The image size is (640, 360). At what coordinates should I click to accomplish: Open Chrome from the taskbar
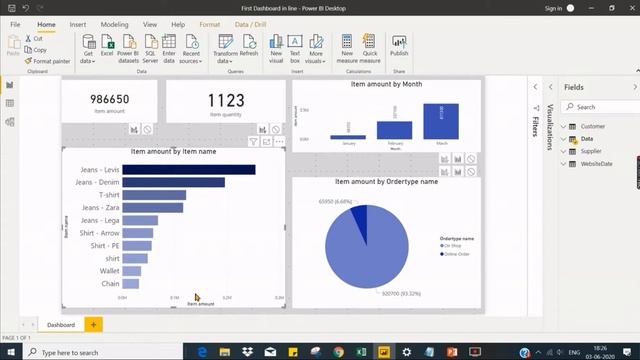point(338,352)
